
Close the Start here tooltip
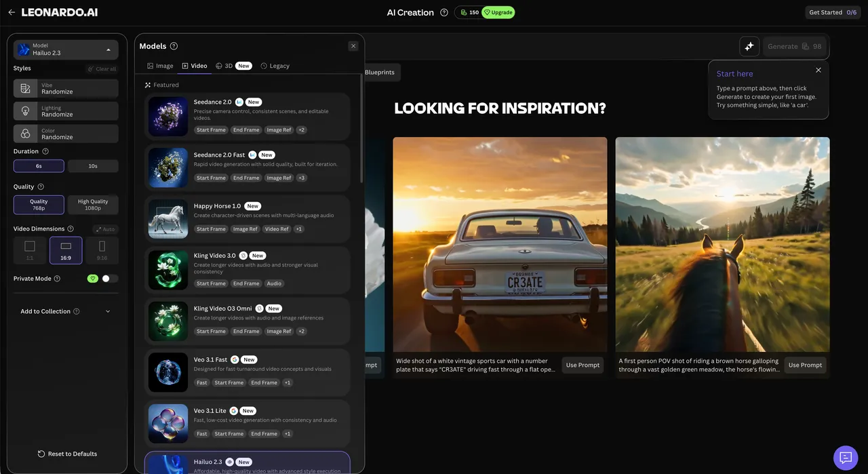point(818,70)
